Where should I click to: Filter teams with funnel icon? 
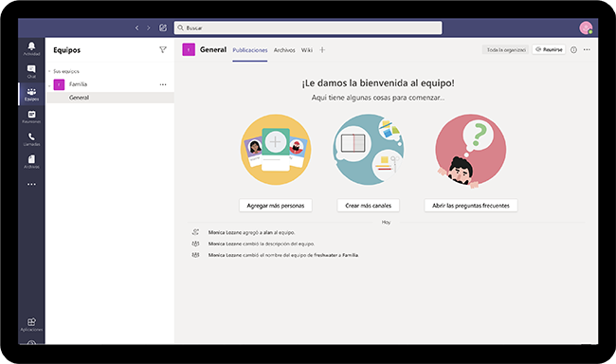coord(163,49)
